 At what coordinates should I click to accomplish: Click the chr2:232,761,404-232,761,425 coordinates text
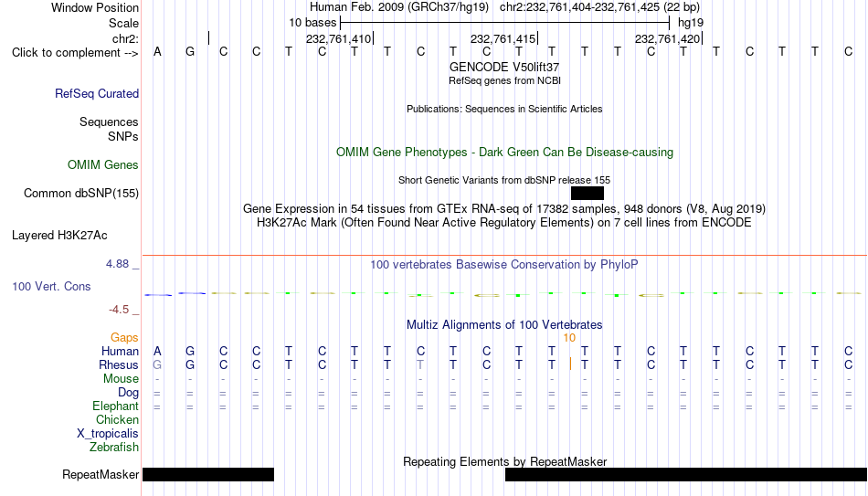pos(599,7)
